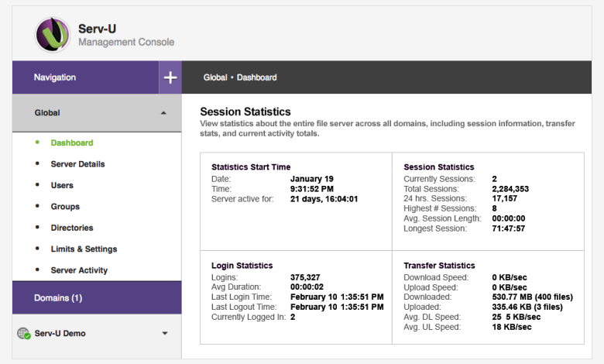604x364 pixels.
Task: Open Limits & Settings
Action: [x=84, y=249]
